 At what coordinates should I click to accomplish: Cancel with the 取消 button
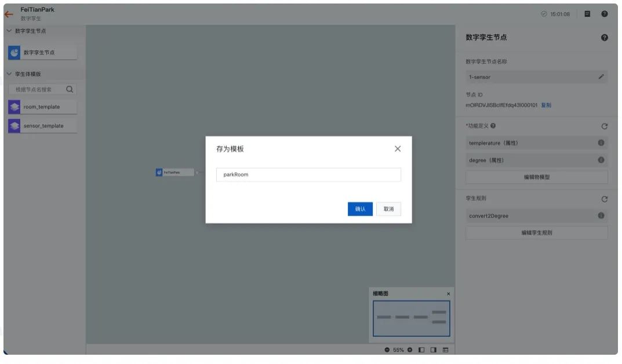pyautogui.click(x=389, y=209)
